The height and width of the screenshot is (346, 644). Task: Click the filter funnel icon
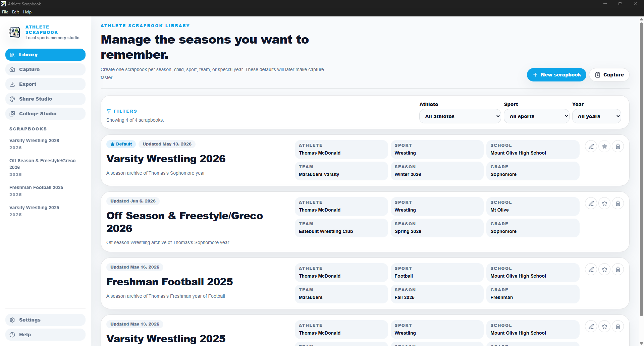tap(109, 111)
